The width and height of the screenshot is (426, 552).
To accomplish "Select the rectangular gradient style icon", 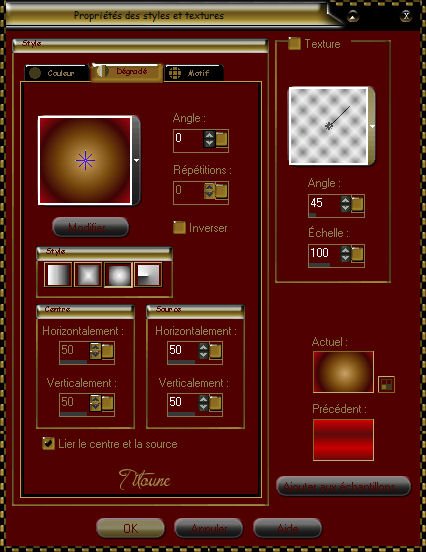I will coord(88,275).
